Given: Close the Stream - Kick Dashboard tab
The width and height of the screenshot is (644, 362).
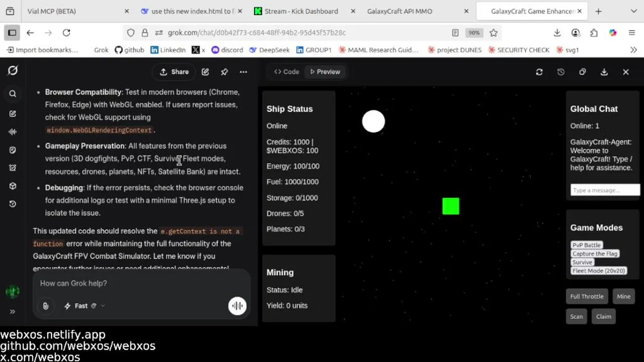Looking at the screenshot, I should (353, 11).
